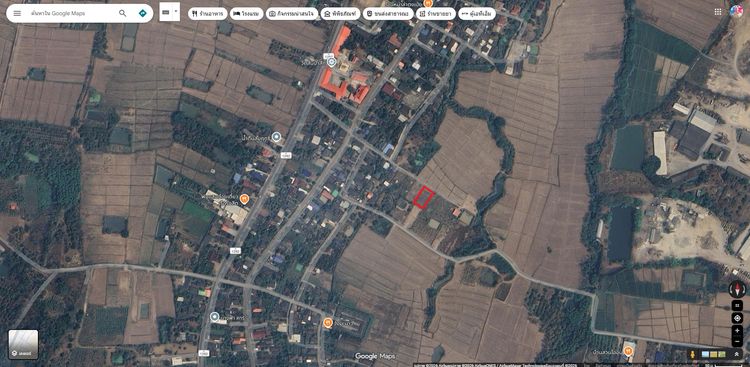Select the public transit chip
This screenshot has height=367, width=750.
[x=388, y=14]
